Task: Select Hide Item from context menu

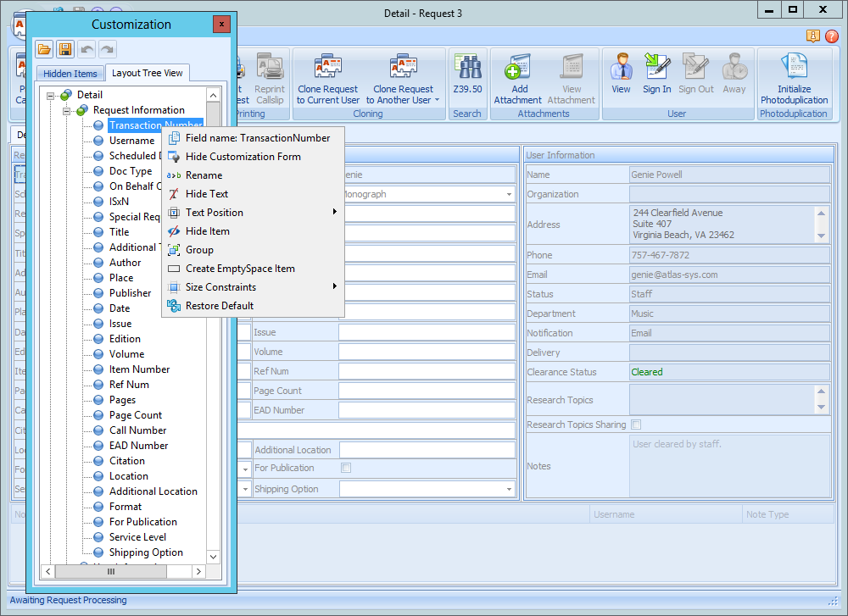Action: pos(208,231)
